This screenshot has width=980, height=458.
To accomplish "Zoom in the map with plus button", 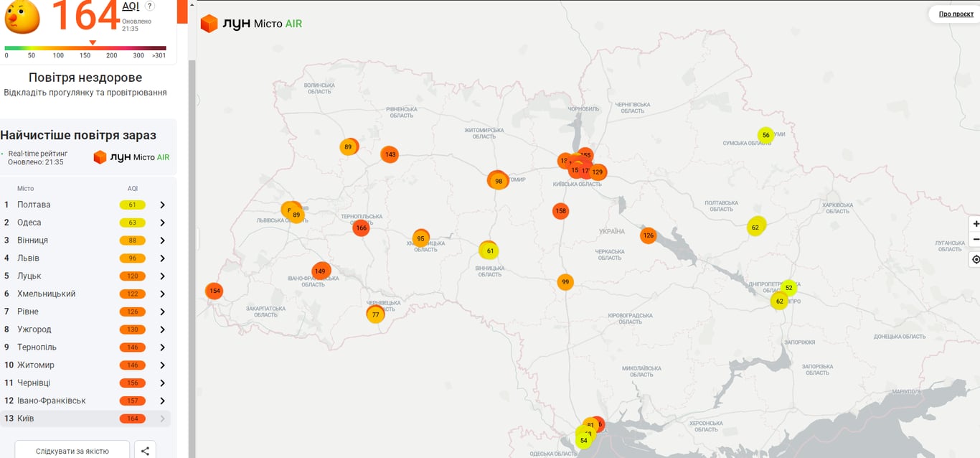I will point(976,224).
